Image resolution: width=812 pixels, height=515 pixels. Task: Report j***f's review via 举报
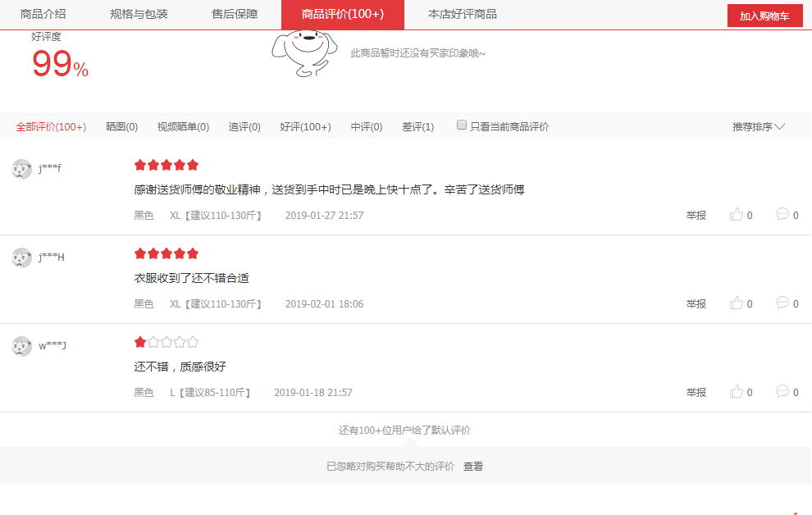696,216
